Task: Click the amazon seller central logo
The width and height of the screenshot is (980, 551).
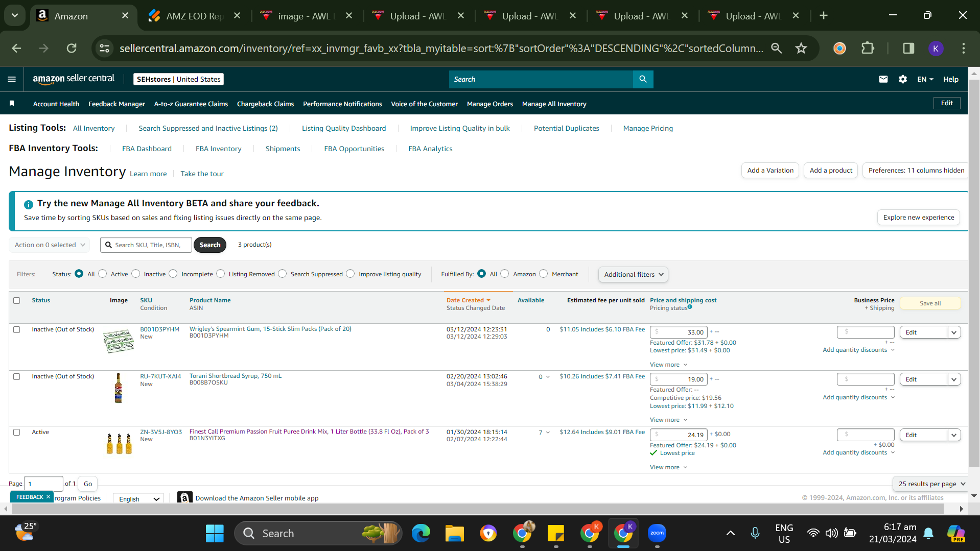Action: point(74,79)
